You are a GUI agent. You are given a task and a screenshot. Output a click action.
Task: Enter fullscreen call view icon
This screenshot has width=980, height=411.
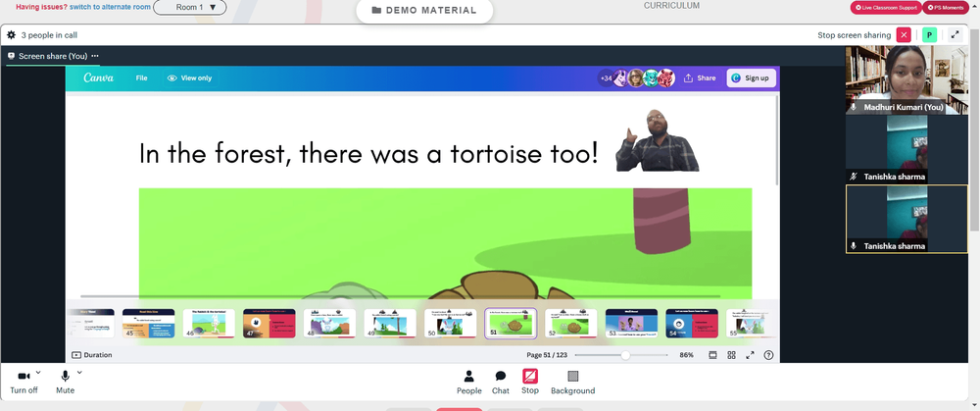pos(955,35)
